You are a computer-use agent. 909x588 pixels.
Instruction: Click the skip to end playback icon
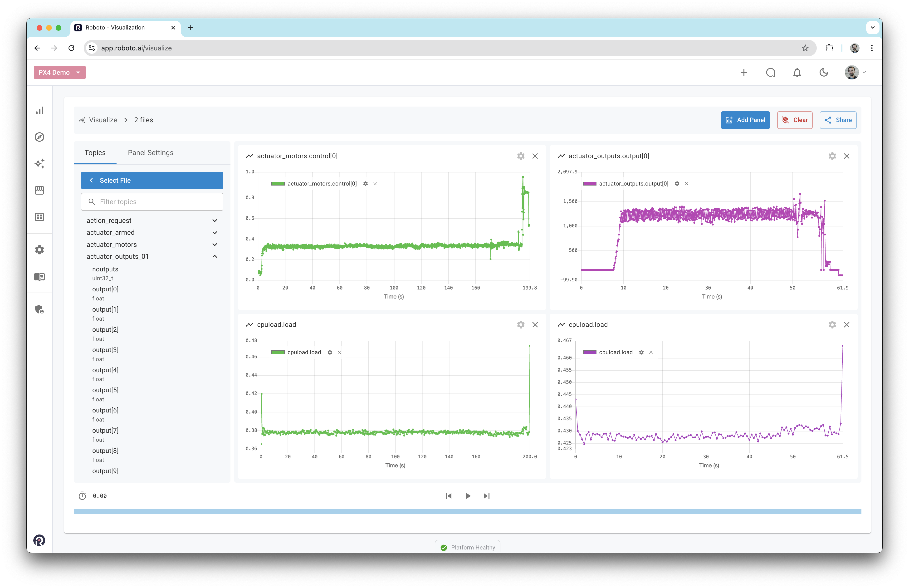click(486, 496)
